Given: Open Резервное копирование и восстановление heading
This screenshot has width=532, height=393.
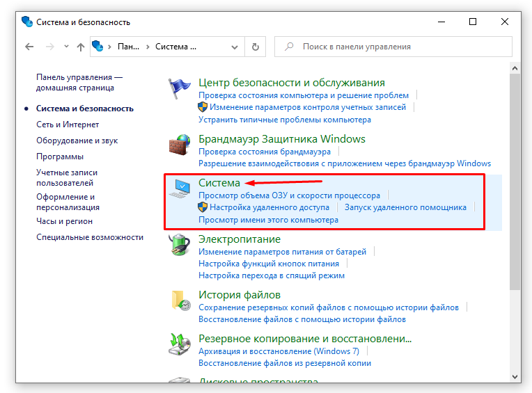Looking at the screenshot, I should coord(305,339).
